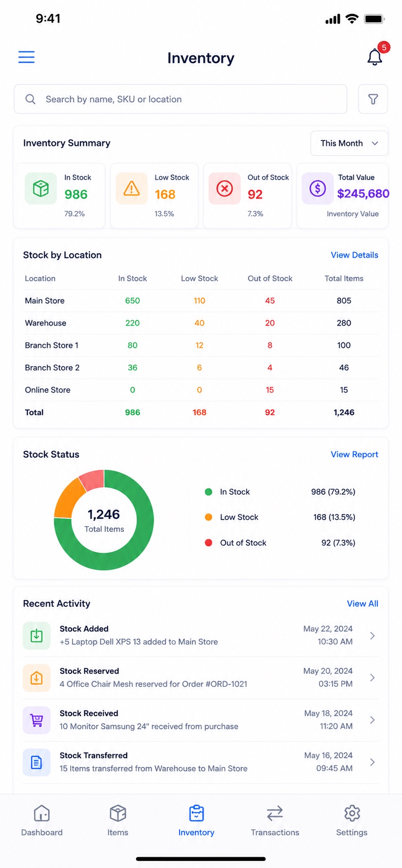The image size is (402, 868).
Task: Tap legend value 168 (13.5%)
Action: (334, 517)
